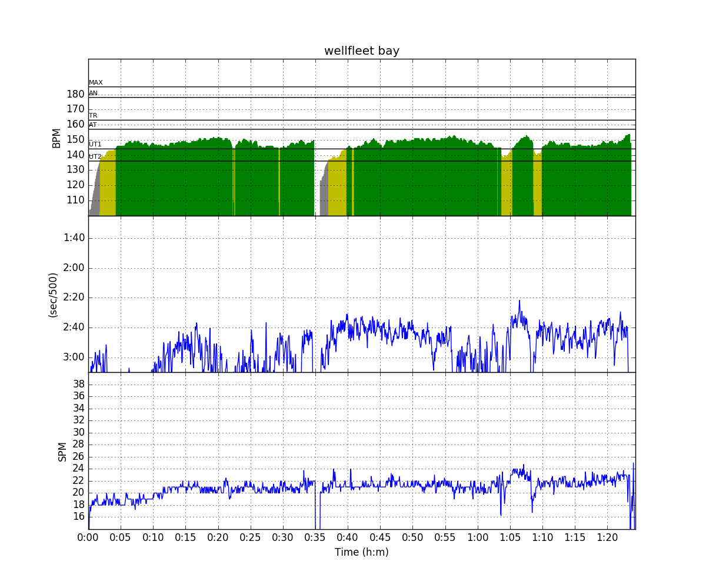Click the 0:00 time tick label
Image resolution: width=706 pixels, height=588 pixels.
click(88, 537)
